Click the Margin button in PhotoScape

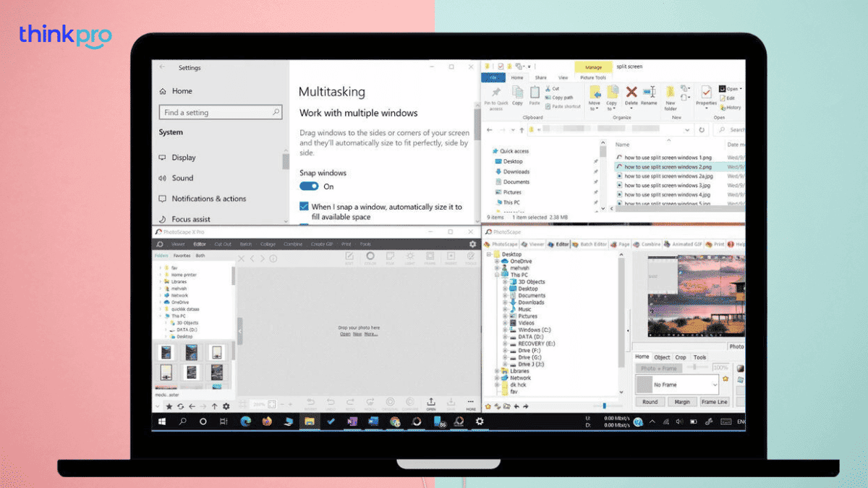[681, 402]
